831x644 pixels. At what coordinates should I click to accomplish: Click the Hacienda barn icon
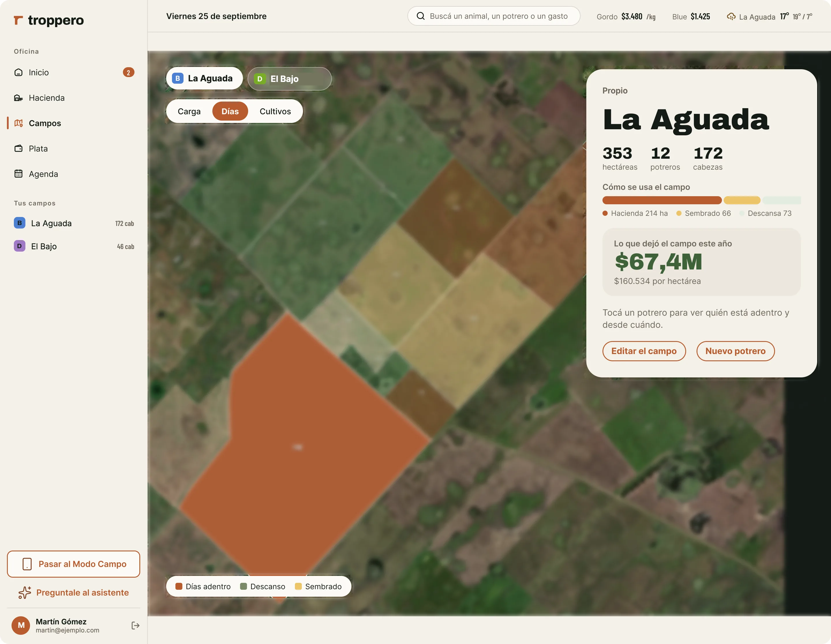coord(18,98)
